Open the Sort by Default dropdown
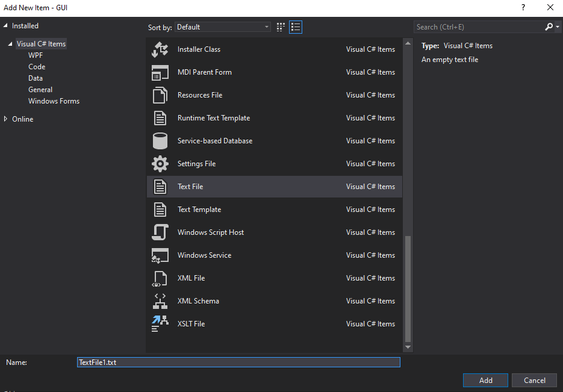 (x=223, y=27)
